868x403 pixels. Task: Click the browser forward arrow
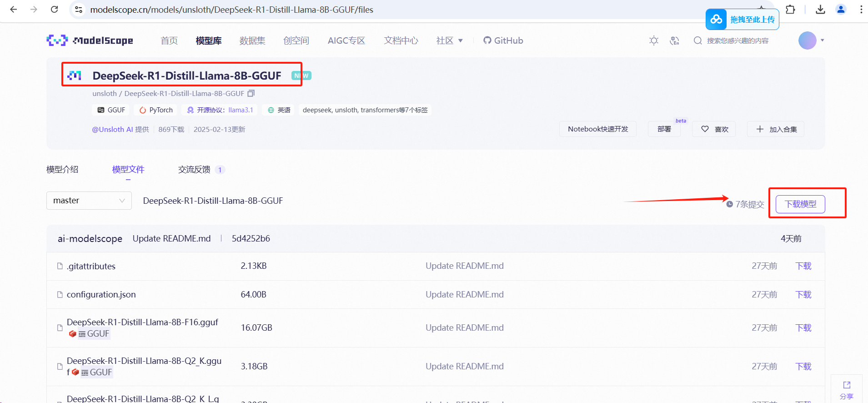point(34,9)
